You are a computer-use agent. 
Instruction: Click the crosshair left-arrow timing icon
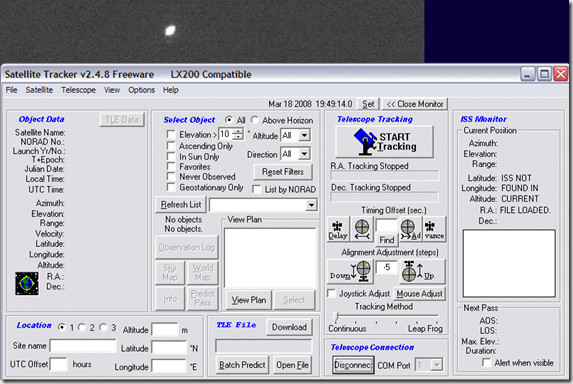[362, 229]
